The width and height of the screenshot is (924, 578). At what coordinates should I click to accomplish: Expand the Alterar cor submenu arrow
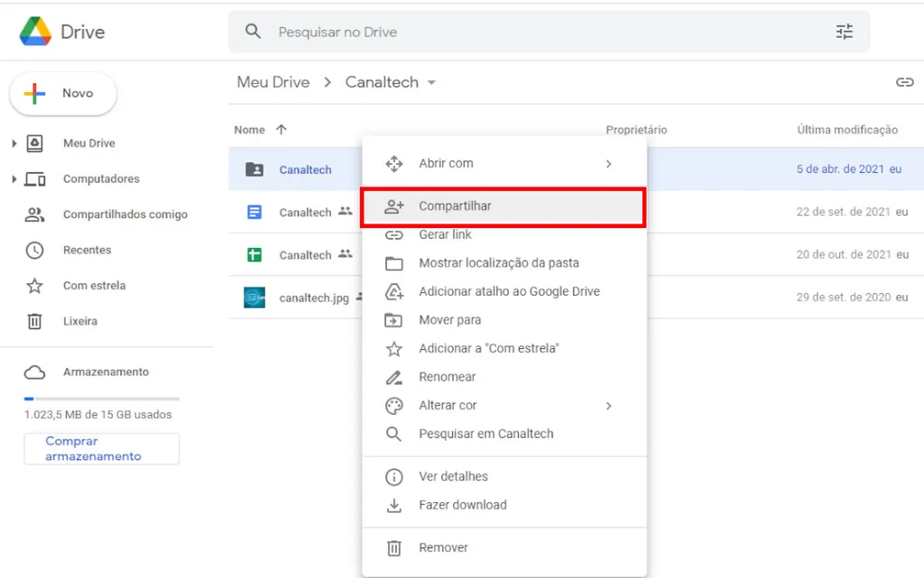click(x=609, y=406)
